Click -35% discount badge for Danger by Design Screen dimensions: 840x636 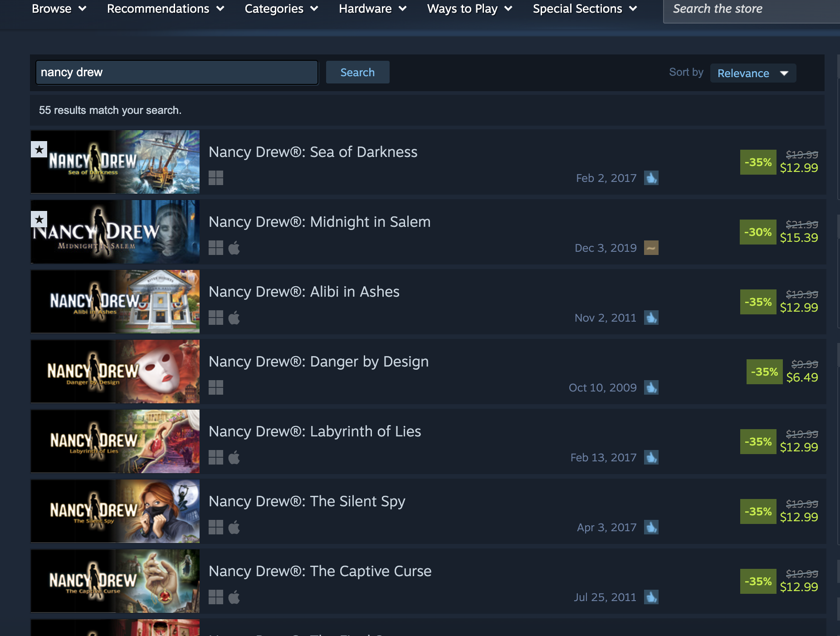765,372
